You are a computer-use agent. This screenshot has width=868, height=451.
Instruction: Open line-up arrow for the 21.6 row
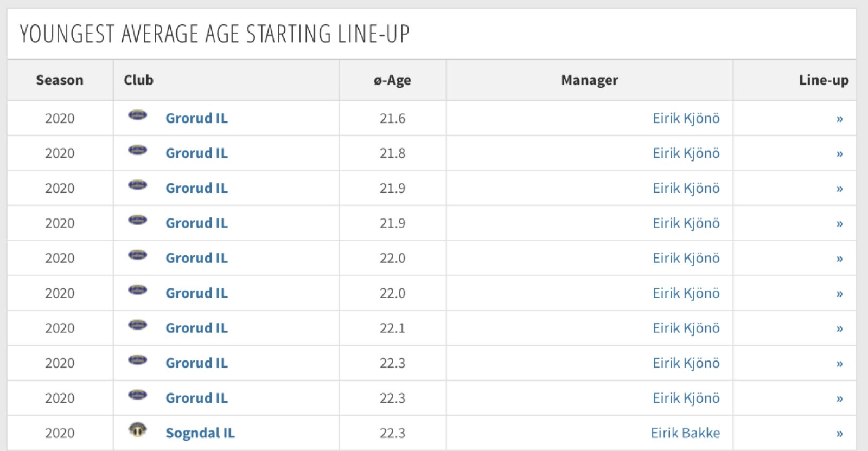coord(839,119)
